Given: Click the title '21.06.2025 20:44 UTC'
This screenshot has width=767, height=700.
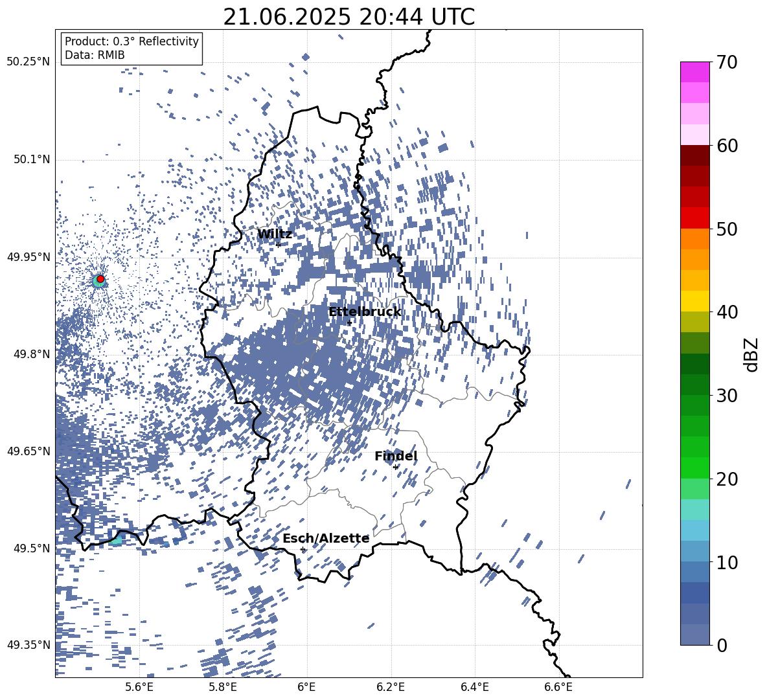Looking at the screenshot, I should (x=349, y=17).
